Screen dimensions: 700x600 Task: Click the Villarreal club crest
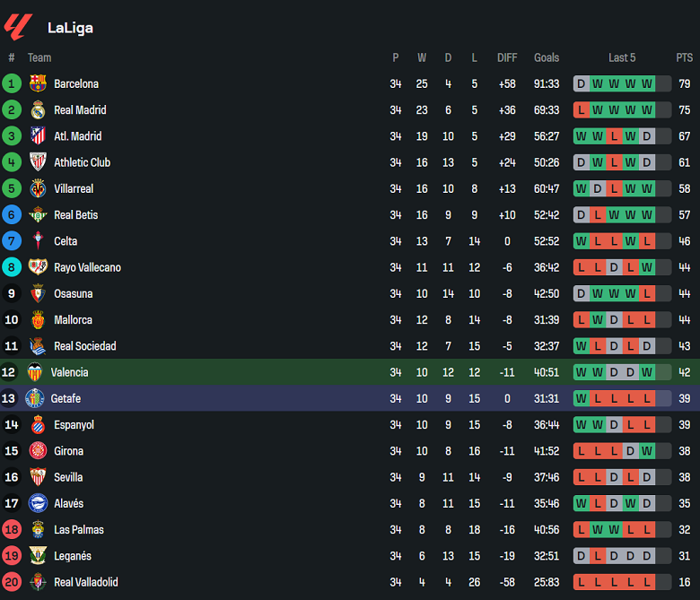tap(38, 188)
